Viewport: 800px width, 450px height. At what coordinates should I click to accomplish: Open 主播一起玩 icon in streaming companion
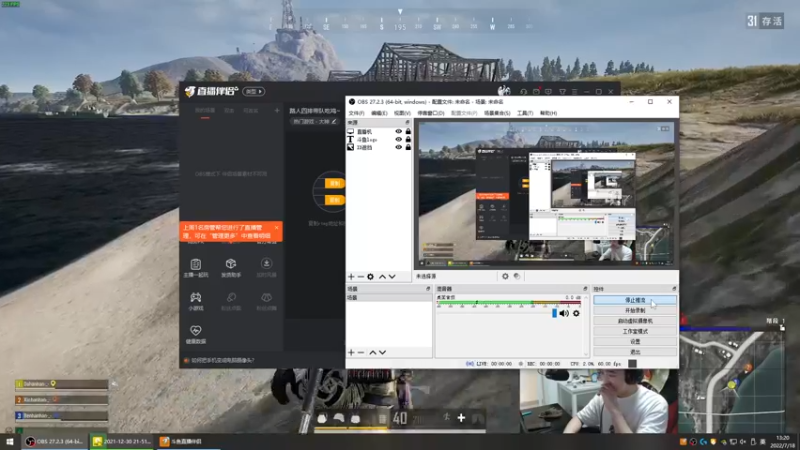195,267
